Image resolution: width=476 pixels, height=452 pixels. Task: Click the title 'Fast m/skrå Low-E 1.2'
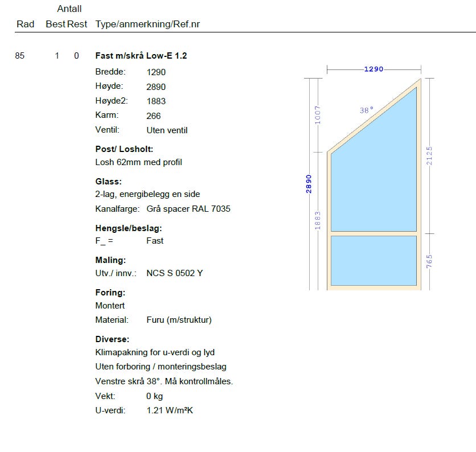click(141, 56)
